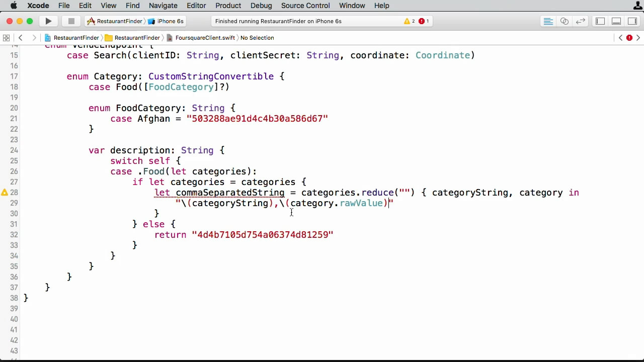
Task: Jump to next issue arrow
Action: pos(638,38)
